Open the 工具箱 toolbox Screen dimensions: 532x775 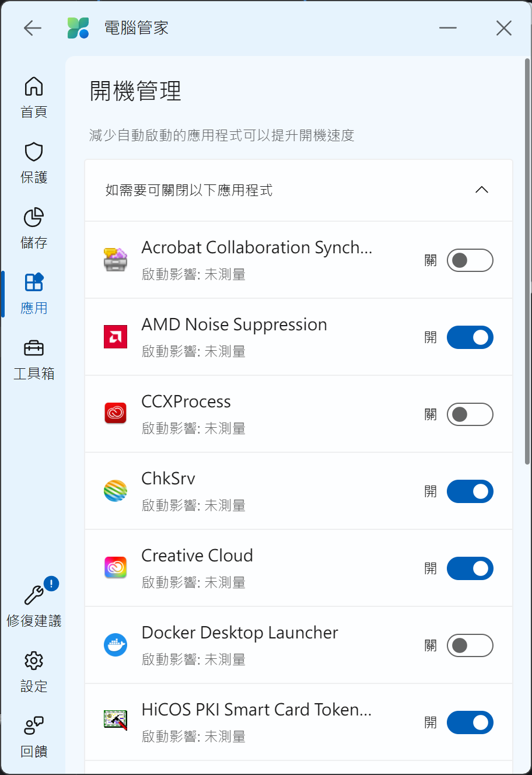(x=34, y=358)
